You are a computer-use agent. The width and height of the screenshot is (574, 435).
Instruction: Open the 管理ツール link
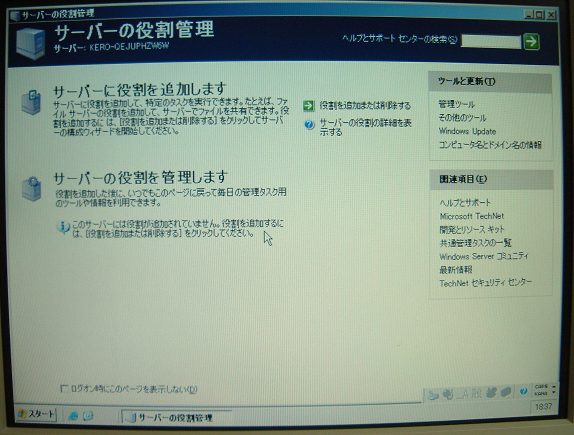point(456,104)
